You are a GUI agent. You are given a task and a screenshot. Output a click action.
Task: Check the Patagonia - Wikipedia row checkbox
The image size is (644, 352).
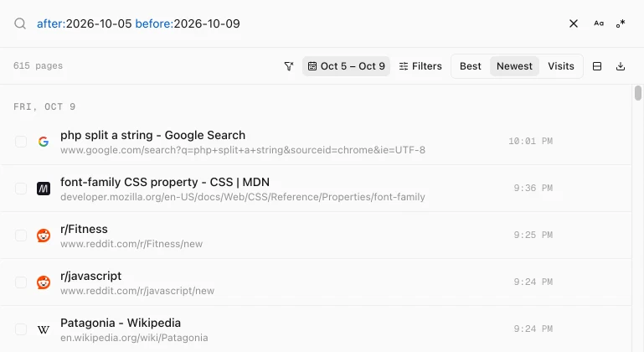21,329
